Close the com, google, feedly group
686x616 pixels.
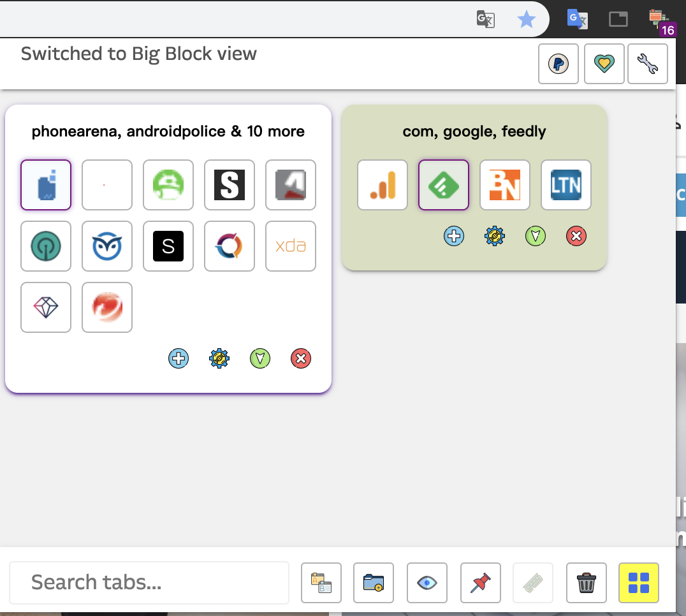coord(576,236)
